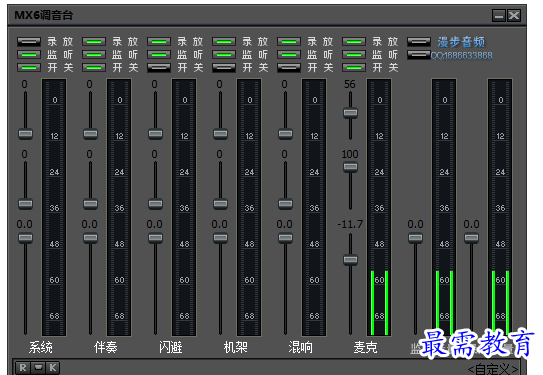Click the 伴奏 channel's upper slider knob
543x375 pixels.
tap(90, 134)
